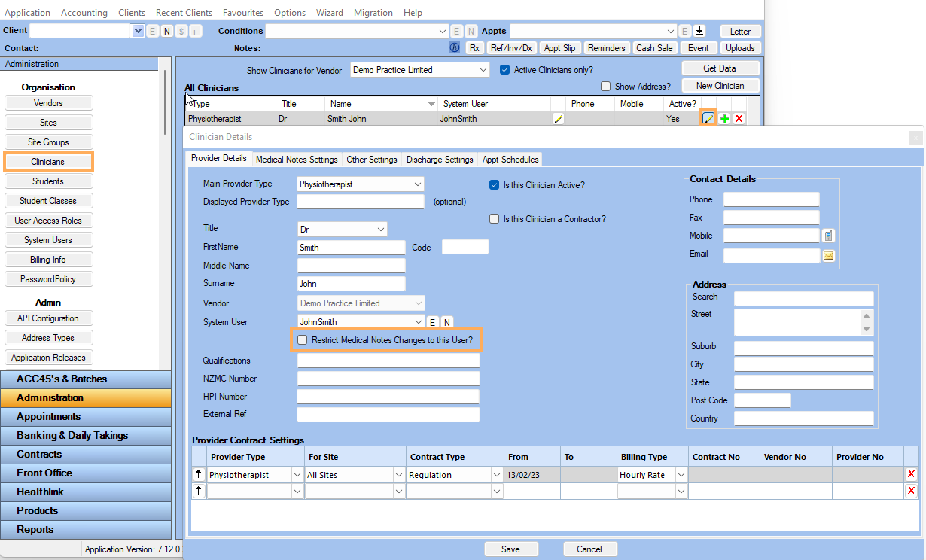The height and width of the screenshot is (560, 926).
Task: Click the New Clinician button
Action: (x=720, y=86)
